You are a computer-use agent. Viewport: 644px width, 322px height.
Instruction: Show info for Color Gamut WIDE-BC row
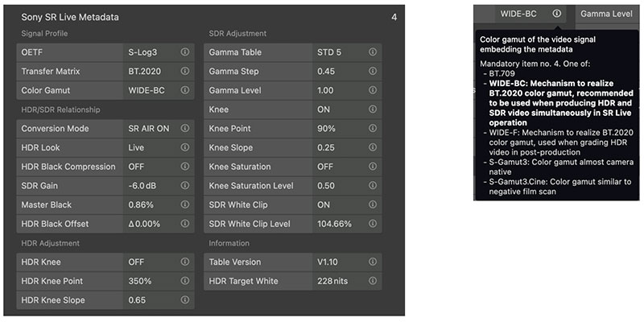185,90
